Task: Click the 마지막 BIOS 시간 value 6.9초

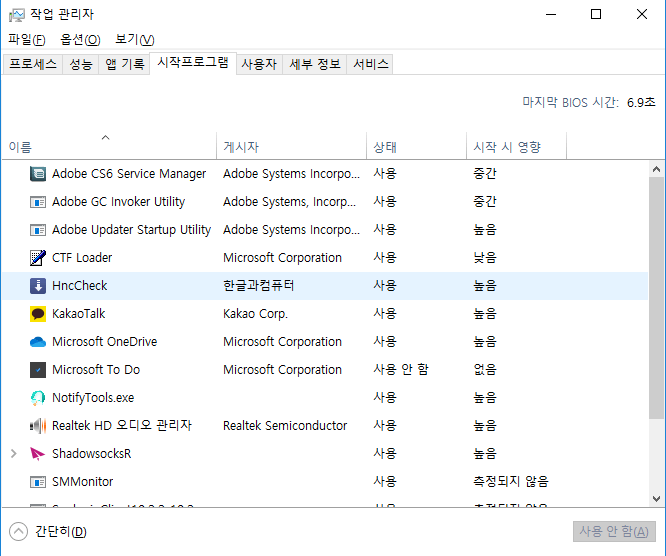Action: click(x=641, y=103)
